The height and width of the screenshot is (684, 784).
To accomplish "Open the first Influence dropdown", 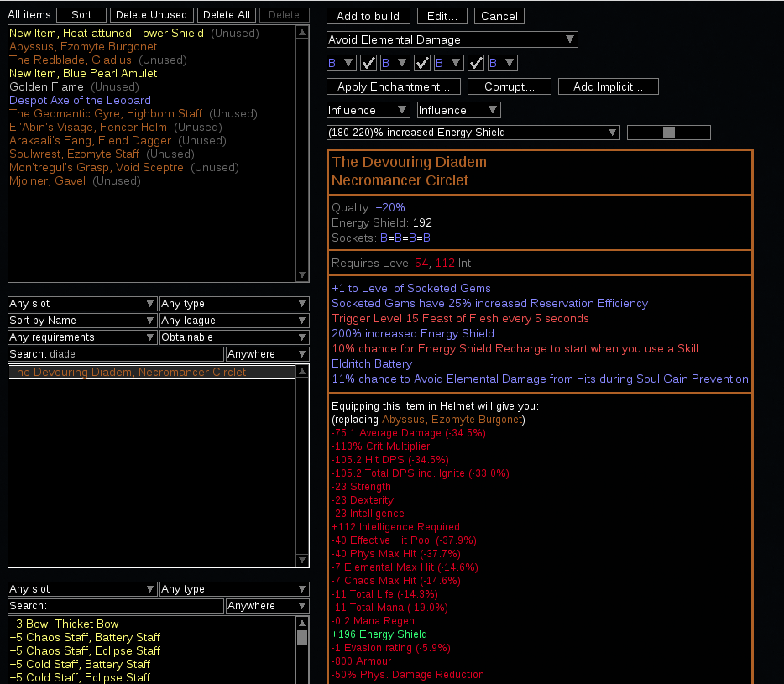I will tap(368, 110).
